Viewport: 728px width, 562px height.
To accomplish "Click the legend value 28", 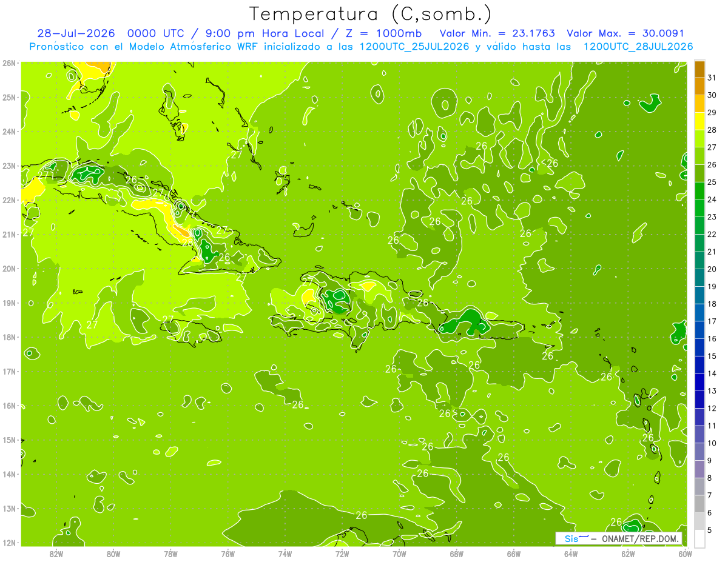I will (x=712, y=130).
